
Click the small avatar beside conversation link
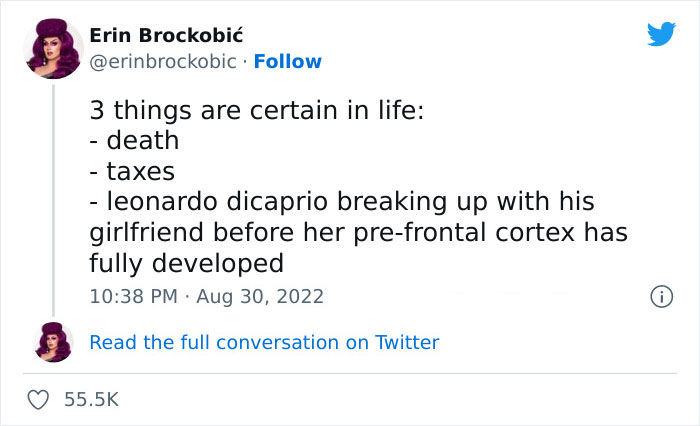tap(53, 342)
